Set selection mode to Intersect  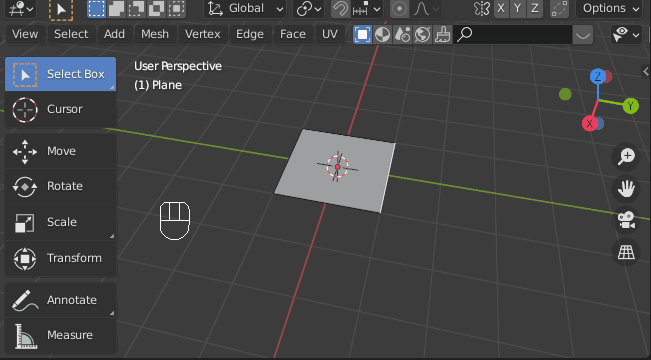tap(176, 8)
